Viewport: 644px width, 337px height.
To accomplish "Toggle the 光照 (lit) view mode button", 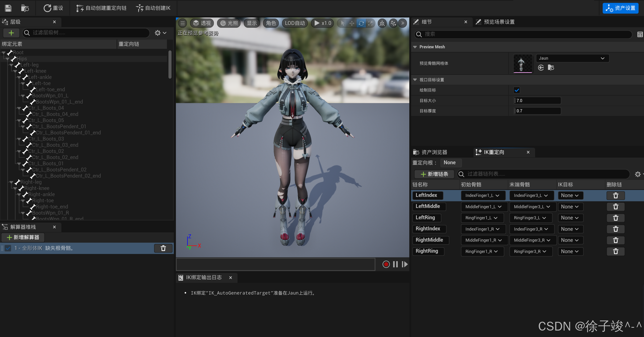I will click(x=229, y=23).
